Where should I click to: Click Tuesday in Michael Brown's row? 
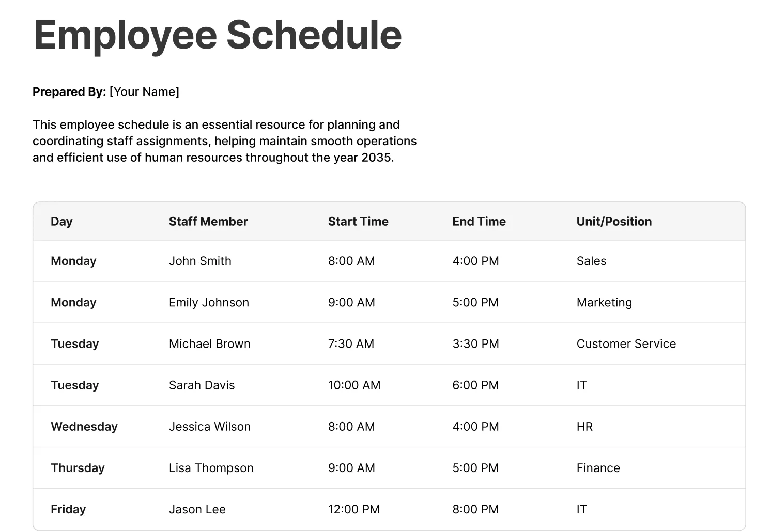(74, 344)
